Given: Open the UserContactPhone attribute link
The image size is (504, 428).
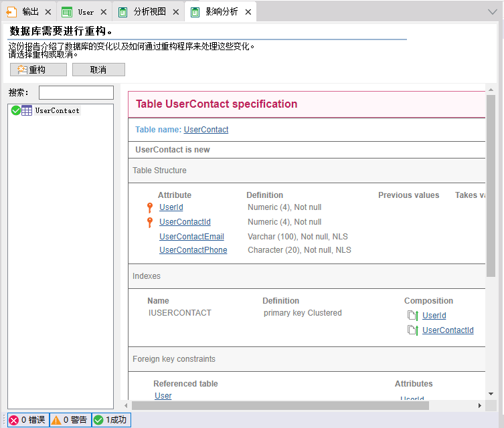Looking at the screenshot, I should [193, 250].
